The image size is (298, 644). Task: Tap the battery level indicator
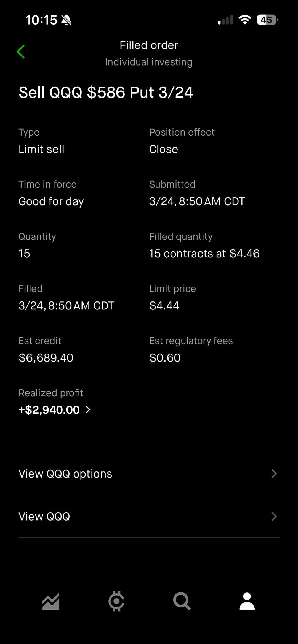tap(267, 20)
